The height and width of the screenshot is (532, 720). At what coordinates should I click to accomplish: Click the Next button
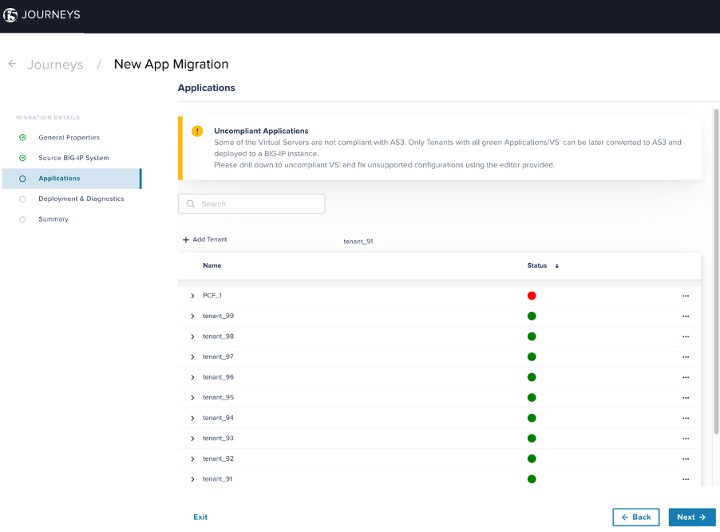[x=691, y=517]
